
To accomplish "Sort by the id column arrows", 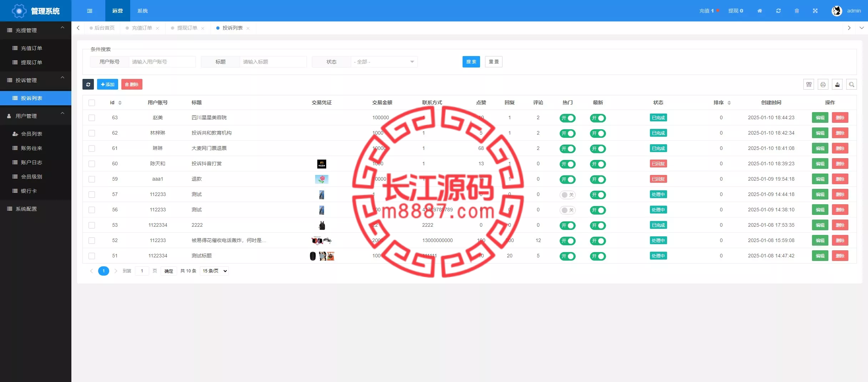I will tap(120, 103).
